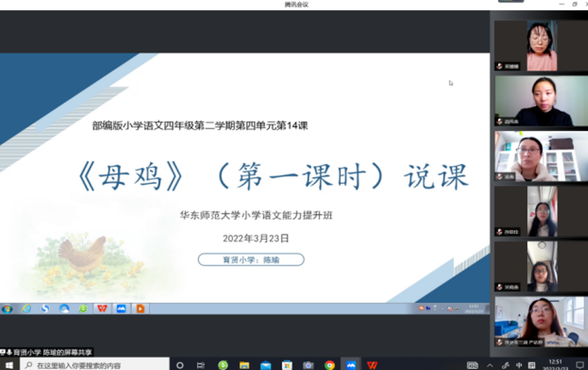Select the third participant video with bookshelf
The height and width of the screenshot is (370, 588).
click(x=541, y=156)
